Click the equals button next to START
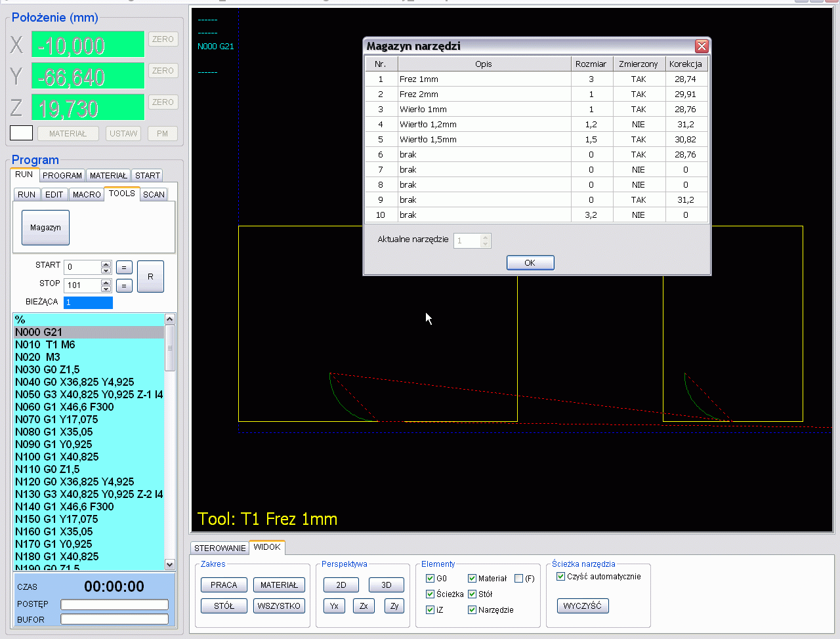Image resolution: width=840 pixels, height=639 pixels. 124,267
